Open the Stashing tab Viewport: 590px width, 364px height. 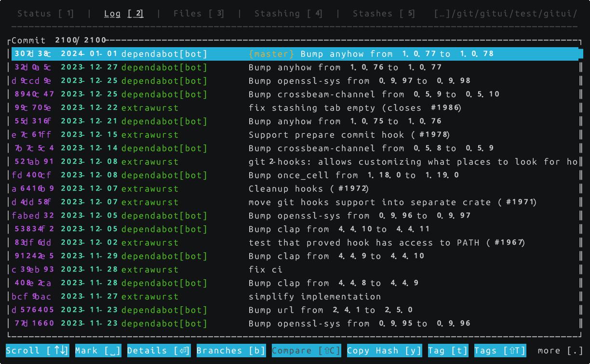[x=287, y=13]
